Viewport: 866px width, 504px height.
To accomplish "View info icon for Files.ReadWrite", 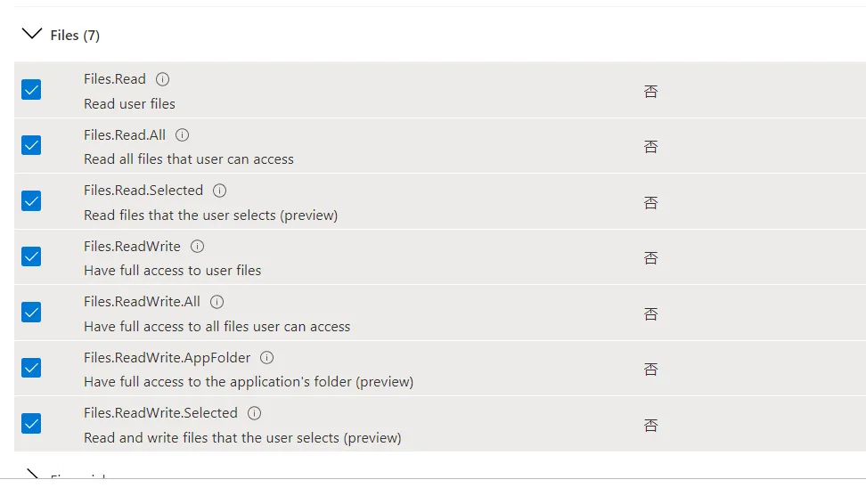I will tap(197, 246).
